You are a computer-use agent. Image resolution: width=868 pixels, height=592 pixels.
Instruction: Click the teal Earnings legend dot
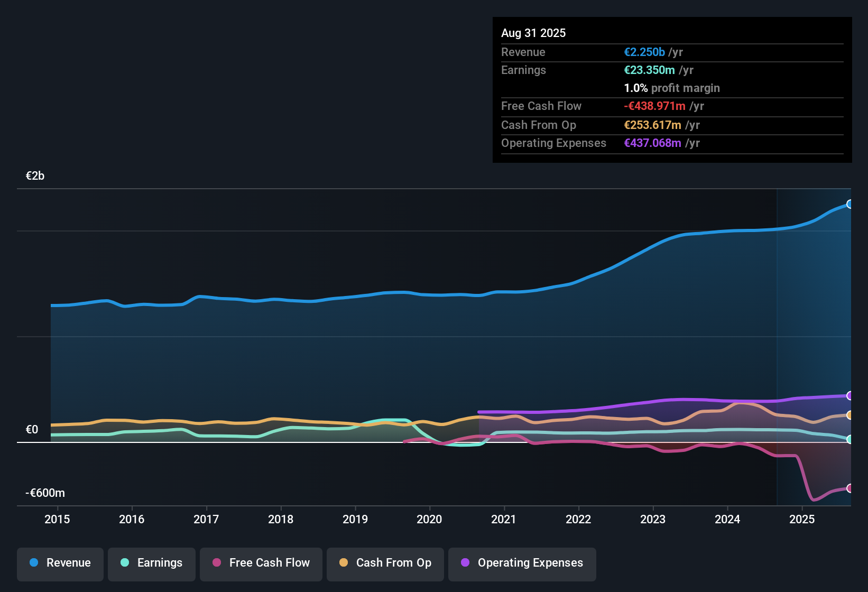[125, 563]
